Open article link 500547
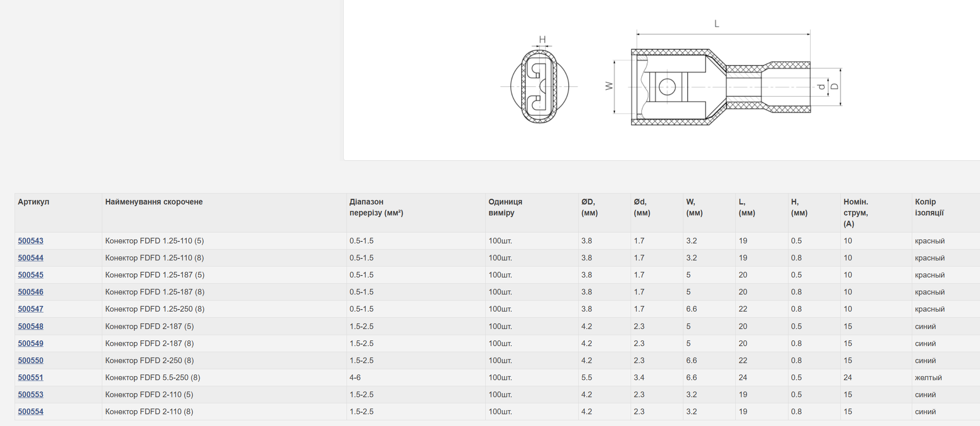Image resolution: width=980 pixels, height=426 pixels. coord(30,309)
